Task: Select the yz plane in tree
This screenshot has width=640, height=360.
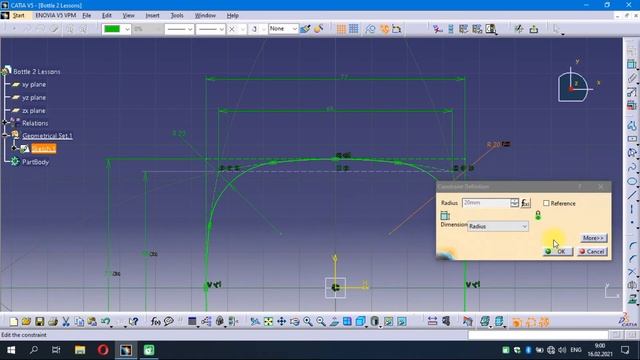Action: coord(33,97)
